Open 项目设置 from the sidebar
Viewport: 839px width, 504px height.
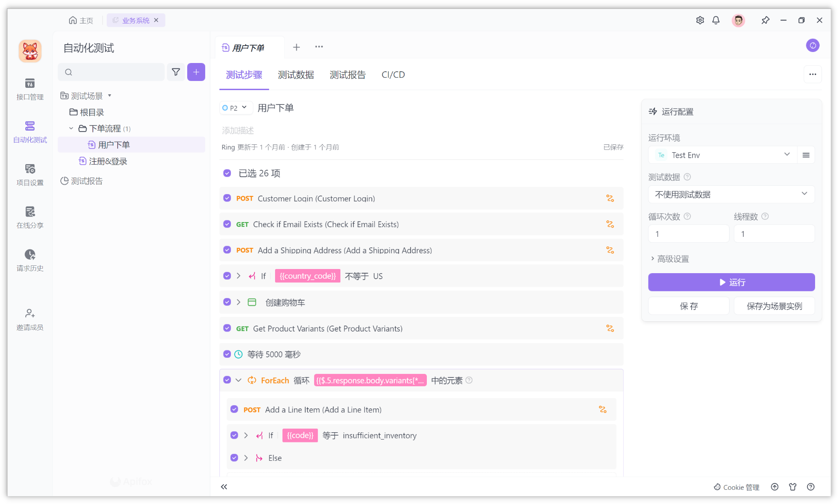click(x=29, y=175)
